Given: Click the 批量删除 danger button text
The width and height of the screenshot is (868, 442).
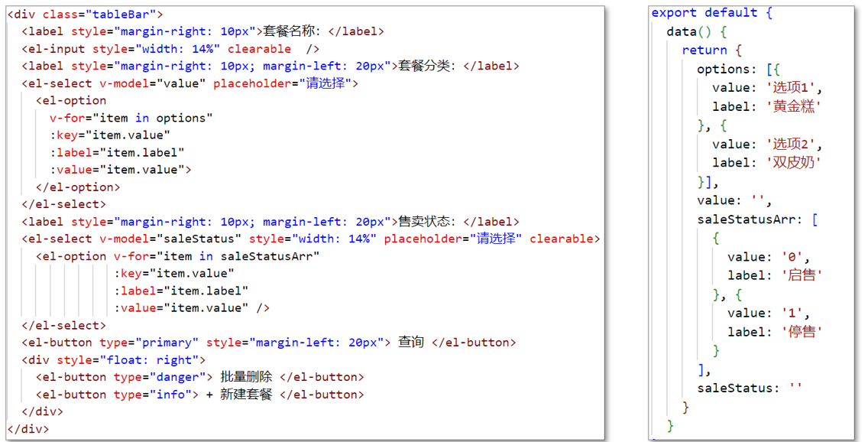Looking at the screenshot, I should (246, 377).
